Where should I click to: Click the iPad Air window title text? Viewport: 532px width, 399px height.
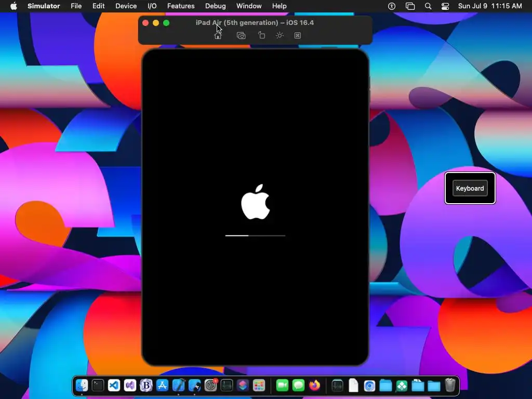click(255, 23)
